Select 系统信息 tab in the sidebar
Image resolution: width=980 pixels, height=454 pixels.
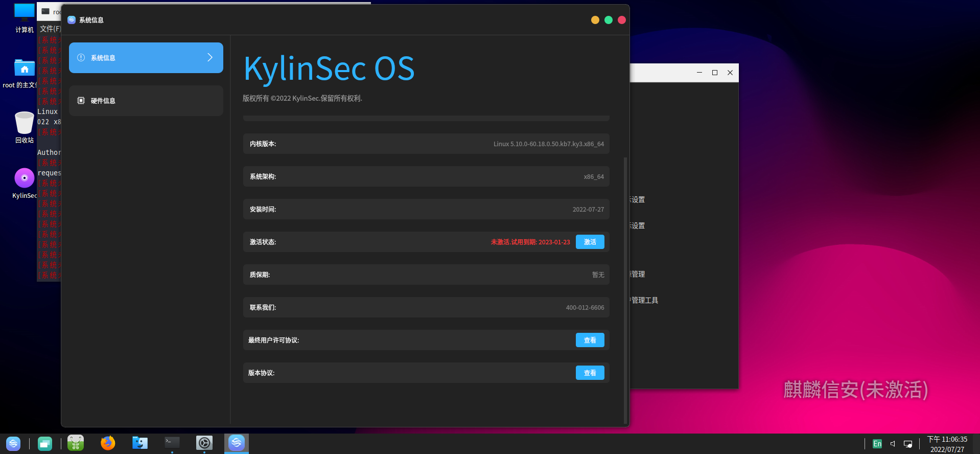tap(146, 58)
